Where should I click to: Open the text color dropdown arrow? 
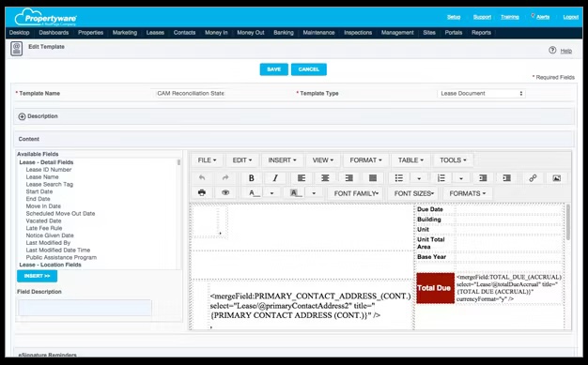271,193
